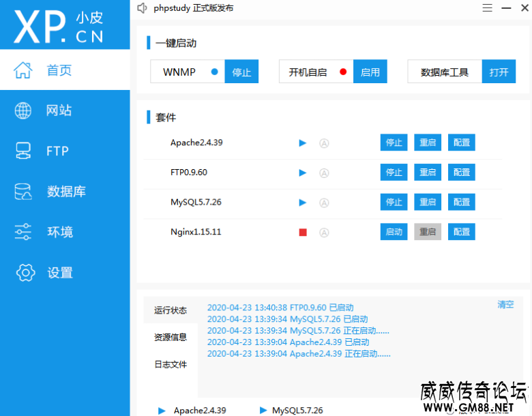Stop FTP0.9.60 service

point(394,173)
